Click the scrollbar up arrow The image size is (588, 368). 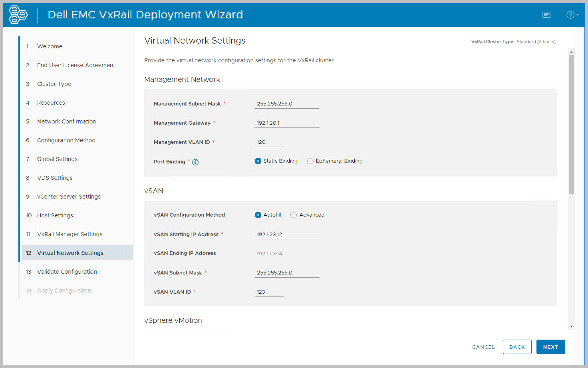pos(571,52)
